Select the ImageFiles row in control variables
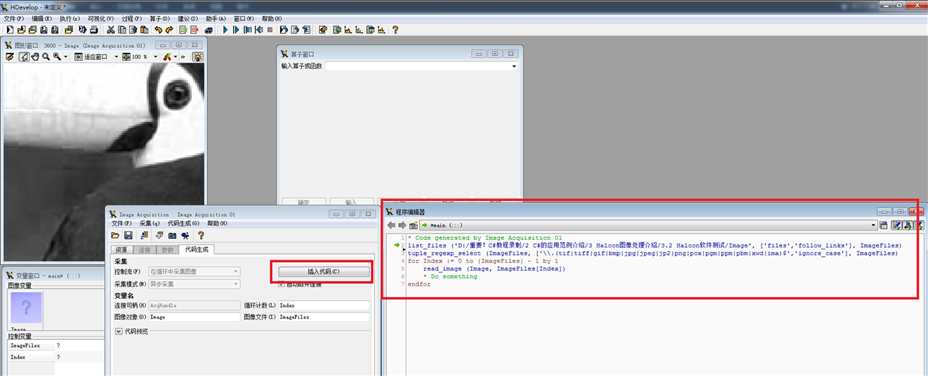The image size is (928, 376). (56, 345)
